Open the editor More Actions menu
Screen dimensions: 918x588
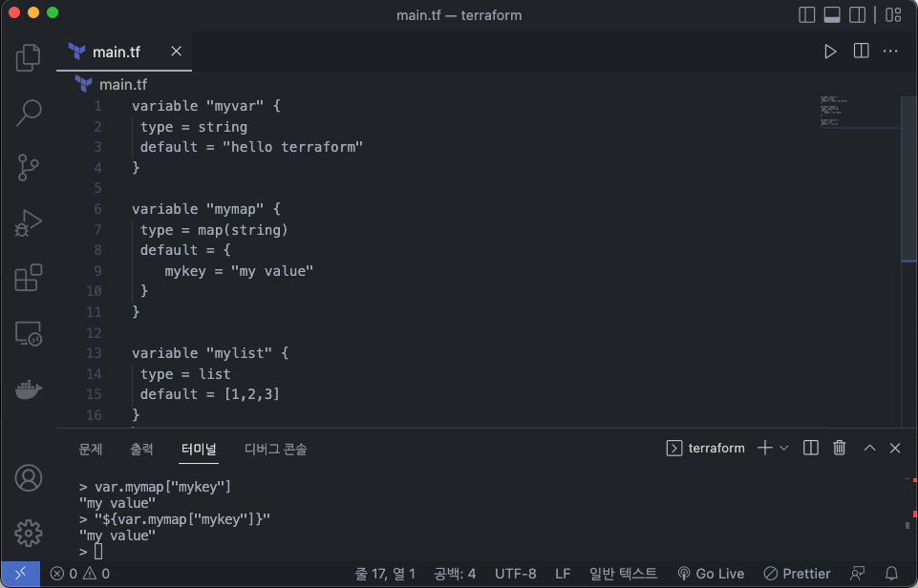890,52
